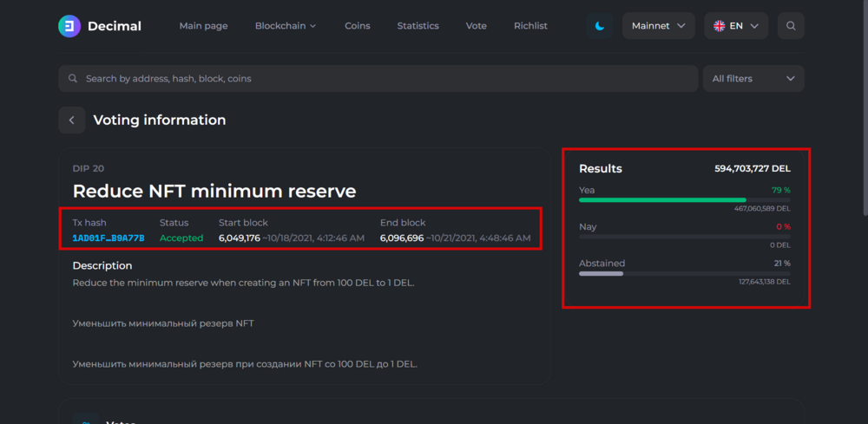Screen dimensions: 868x424
Task: Click the Reduce NFT minimum reserve title
Action: tap(214, 192)
